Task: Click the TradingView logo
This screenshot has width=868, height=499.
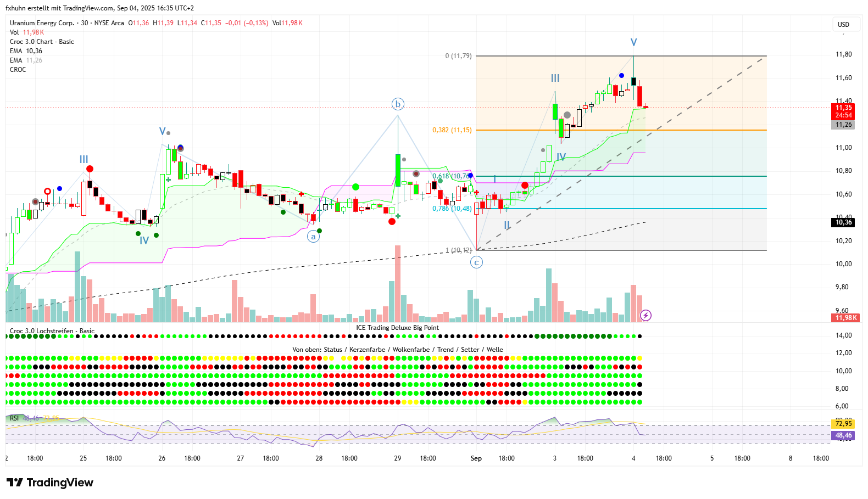Action: [50, 483]
